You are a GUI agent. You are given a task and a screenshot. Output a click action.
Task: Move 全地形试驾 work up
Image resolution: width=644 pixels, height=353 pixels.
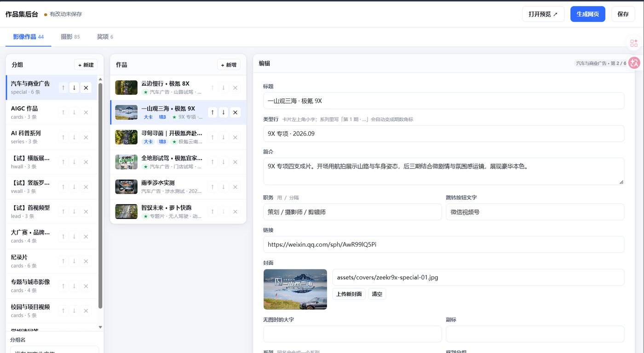point(212,162)
